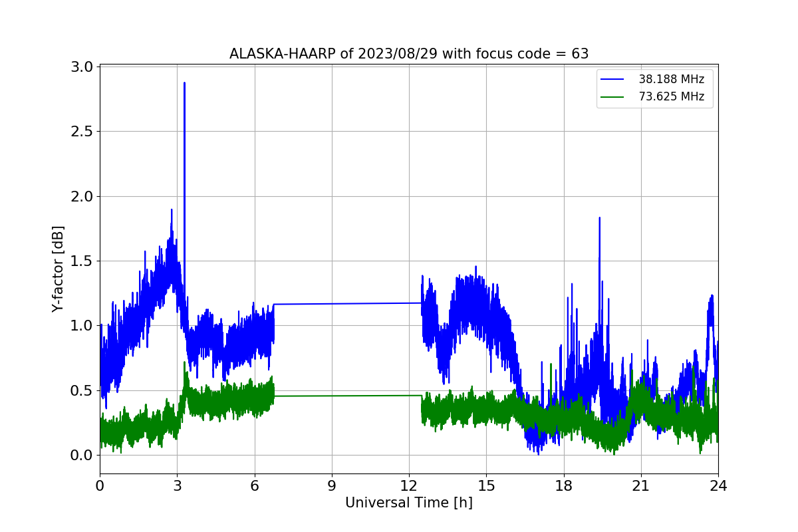Click the x-axis tick label '6'

coord(255,485)
